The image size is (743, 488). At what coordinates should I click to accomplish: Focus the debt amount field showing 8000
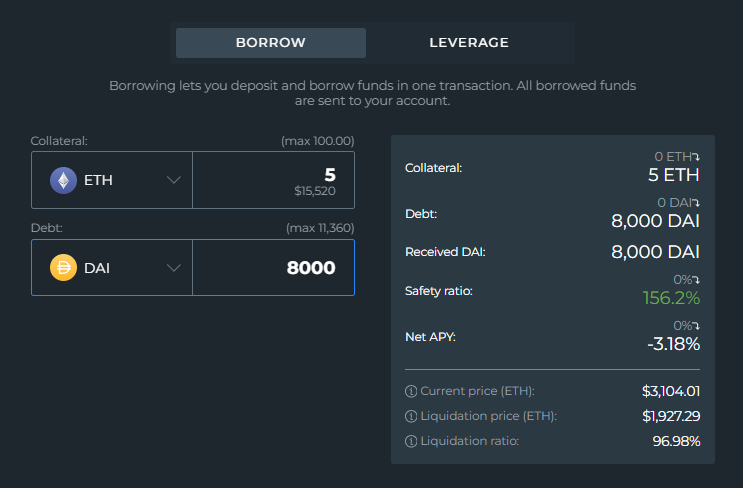pyautogui.click(x=272, y=268)
